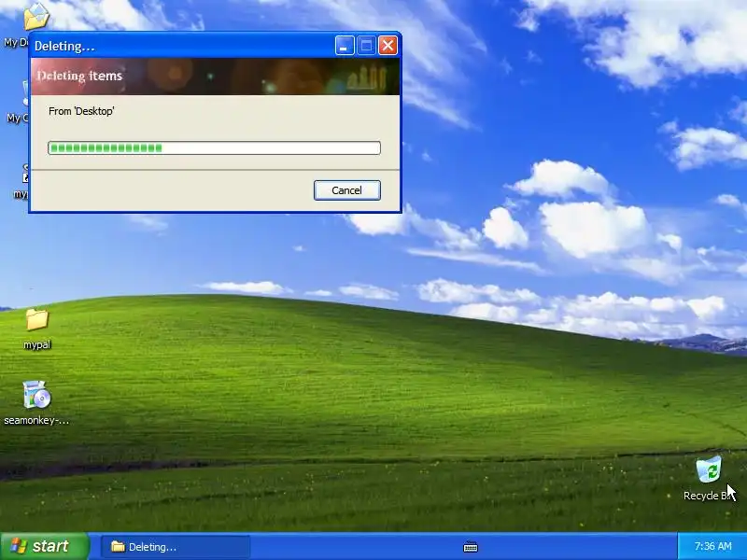This screenshot has height=560, width=747.
Task: Click the 7:36 AM clock
Action: (x=712, y=546)
